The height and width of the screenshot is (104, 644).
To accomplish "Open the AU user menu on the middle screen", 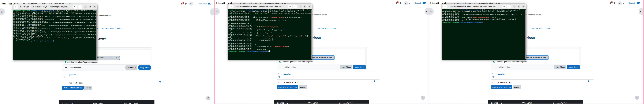I will click(x=407, y=3).
